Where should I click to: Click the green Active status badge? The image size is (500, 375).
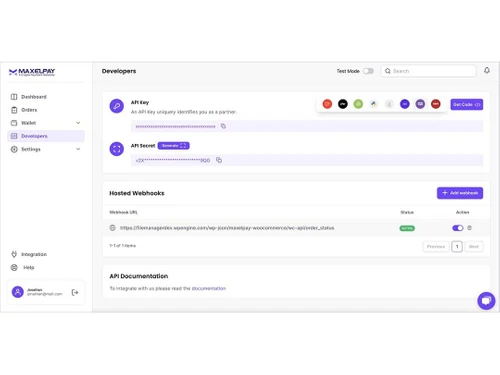pyautogui.click(x=407, y=228)
